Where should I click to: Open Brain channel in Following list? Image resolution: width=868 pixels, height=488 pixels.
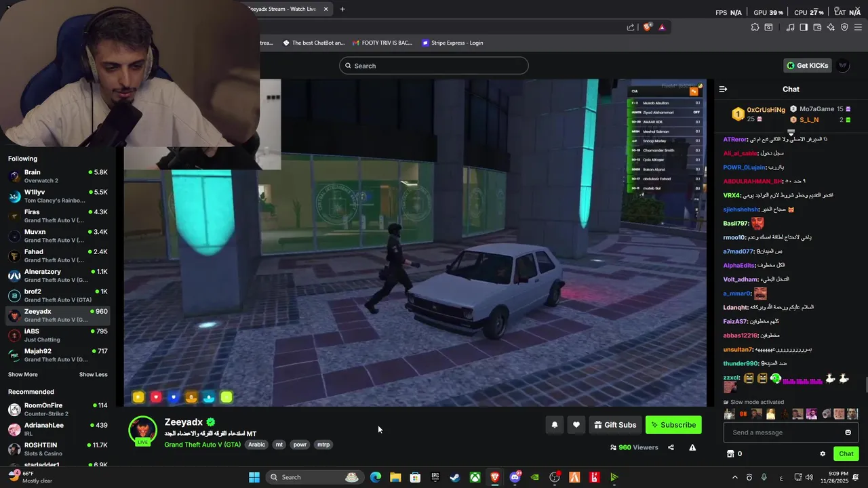(x=58, y=176)
